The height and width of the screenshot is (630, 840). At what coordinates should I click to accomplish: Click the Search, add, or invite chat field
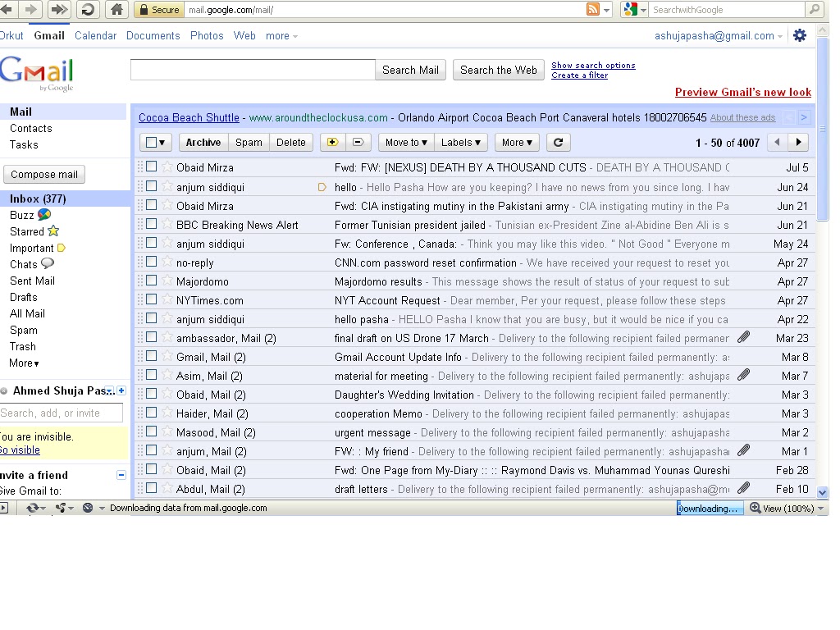point(61,413)
